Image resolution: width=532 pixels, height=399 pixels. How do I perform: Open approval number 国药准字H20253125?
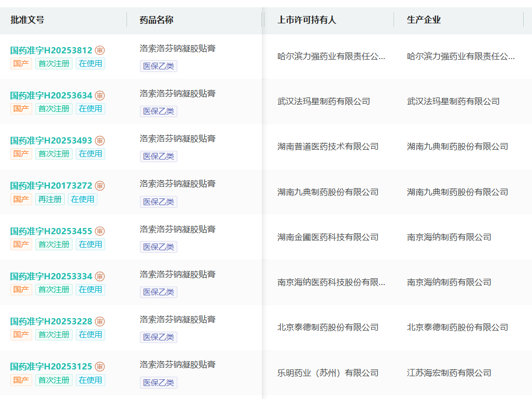(x=51, y=366)
